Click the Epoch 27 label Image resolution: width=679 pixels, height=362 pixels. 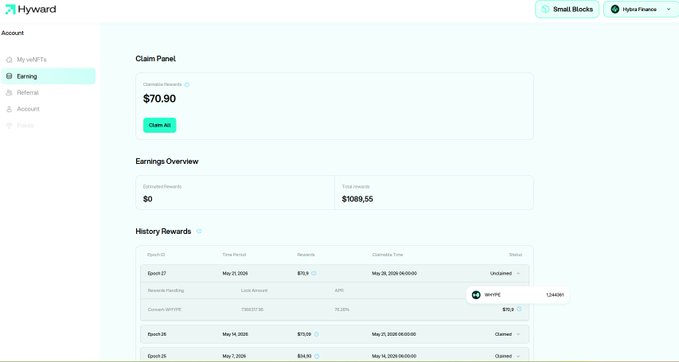point(157,274)
